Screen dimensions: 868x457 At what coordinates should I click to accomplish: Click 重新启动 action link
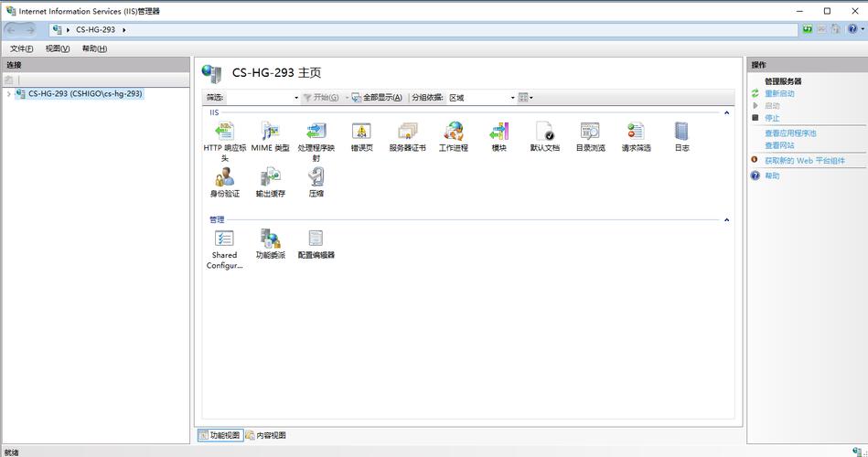pos(779,94)
